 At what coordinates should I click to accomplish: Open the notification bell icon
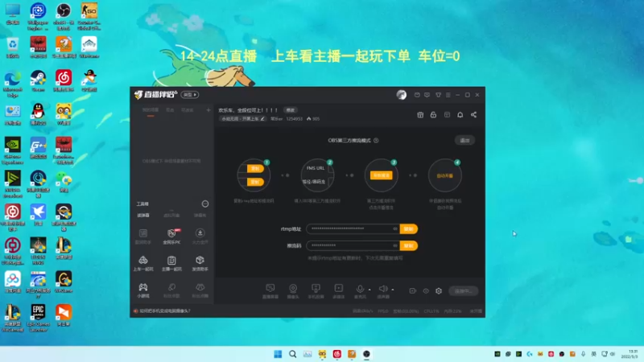coord(460,115)
